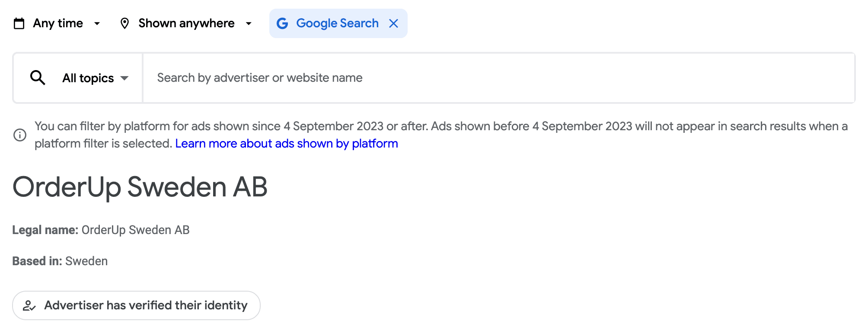Click the arrow next to Shown anywhere
The image size is (868, 334).
coord(249,23)
